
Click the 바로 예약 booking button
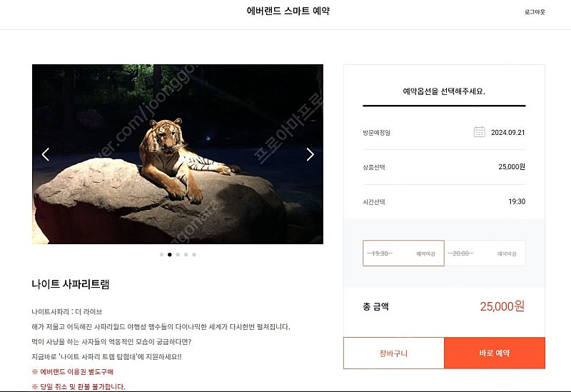click(495, 353)
